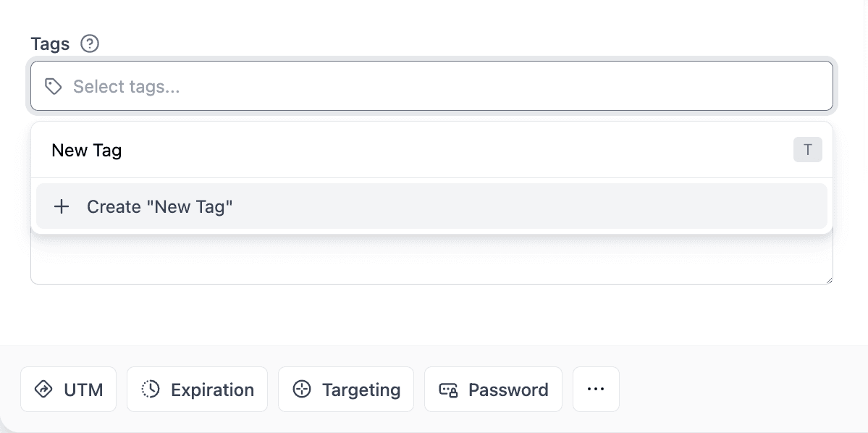Click the plus icon beside Create "New Tag"
The width and height of the screenshot is (868, 433).
(62, 207)
